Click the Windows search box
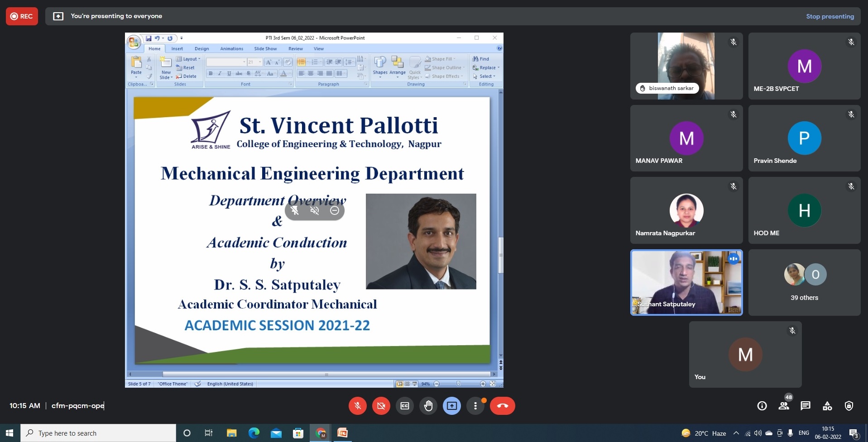This screenshot has height=442, width=868. click(x=98, y=433)
